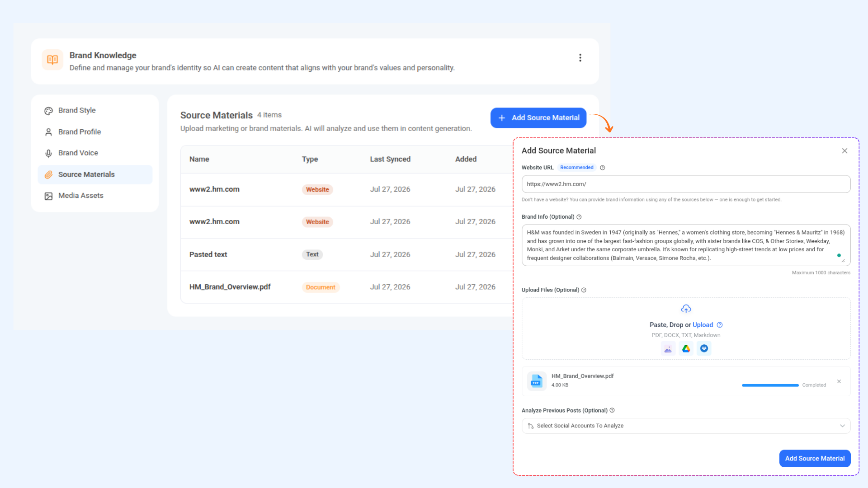Show help for Brand Info (Optional)
Viewport: 868px width, 488px height.
(x=579, y=217)
